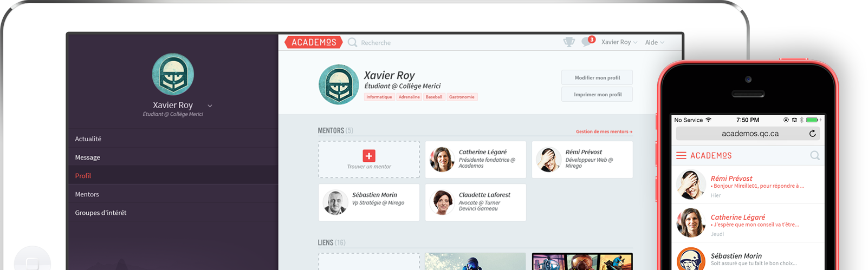Image resolution: width=868 pixels, height=270 pixels.
Task: Click the search magnifier icon beside Recherche
Action: tap(352, 42)
